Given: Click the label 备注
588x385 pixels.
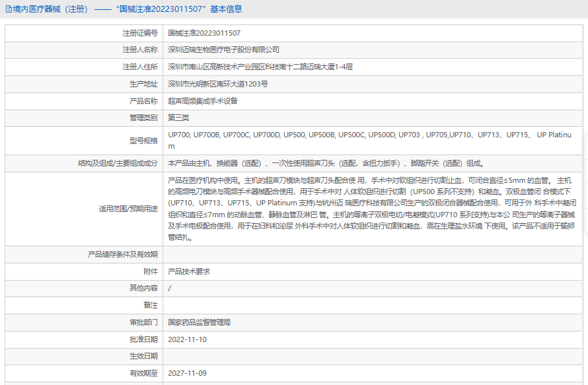Looking at the screenshot, I should click(151, 305).
